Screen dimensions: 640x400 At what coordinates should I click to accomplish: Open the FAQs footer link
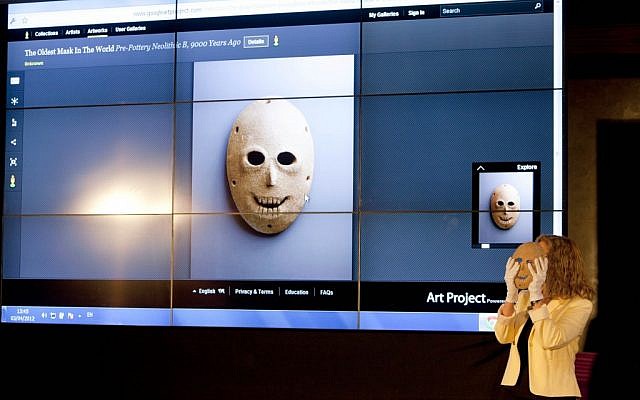(327, 292)
